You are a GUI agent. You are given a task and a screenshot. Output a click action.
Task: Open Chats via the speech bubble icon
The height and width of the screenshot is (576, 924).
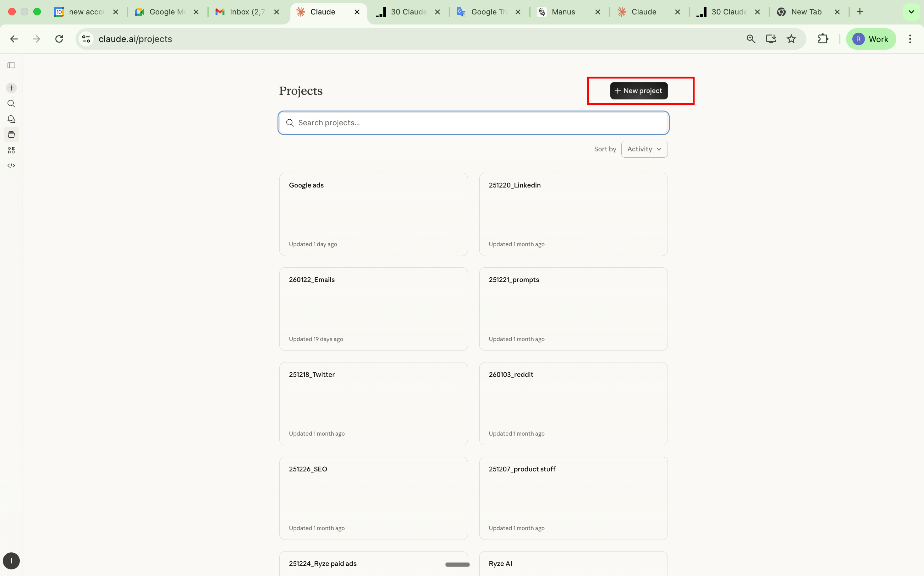(x=11, y=119)
